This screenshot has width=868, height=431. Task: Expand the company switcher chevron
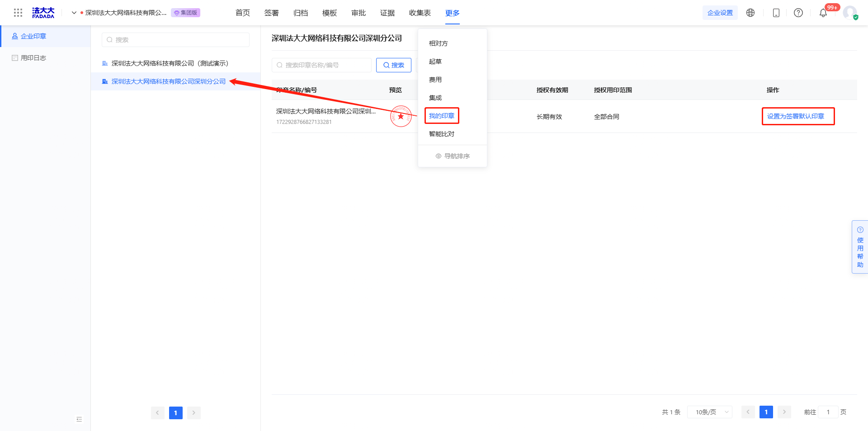74,13
